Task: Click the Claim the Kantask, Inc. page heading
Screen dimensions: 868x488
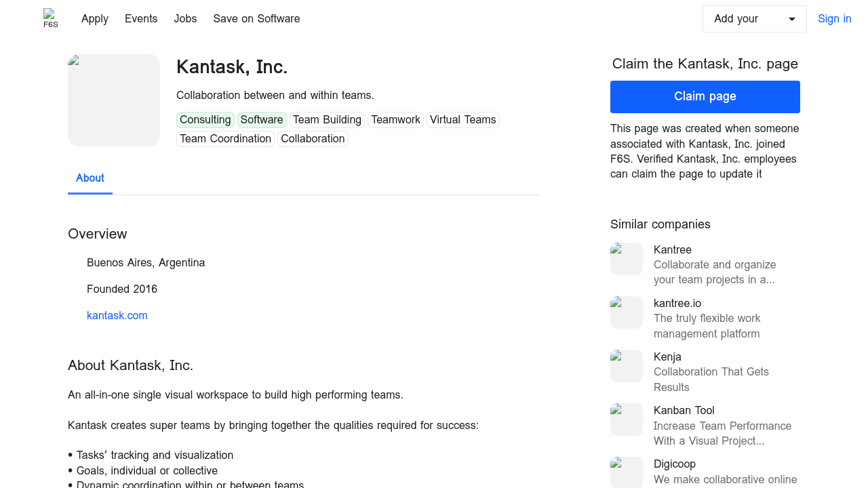Action: coord(705,64)
